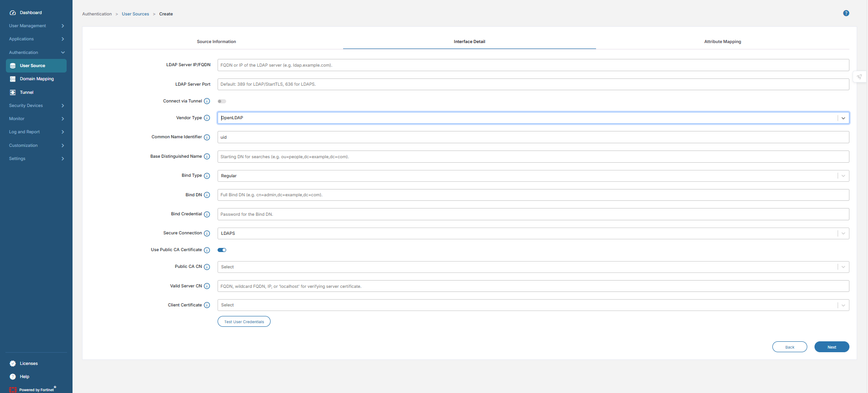Open the Bind Type dropdown

(x=533, y=176)
